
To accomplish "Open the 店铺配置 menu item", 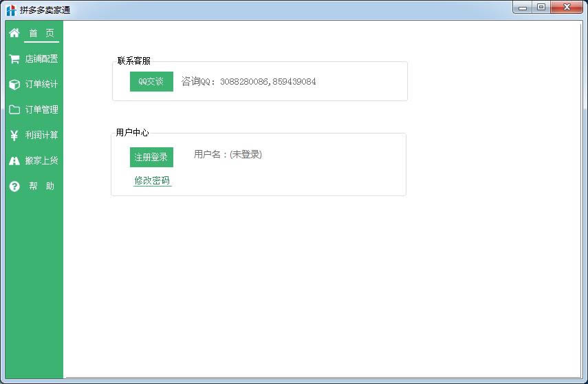I will pos(42,59).
